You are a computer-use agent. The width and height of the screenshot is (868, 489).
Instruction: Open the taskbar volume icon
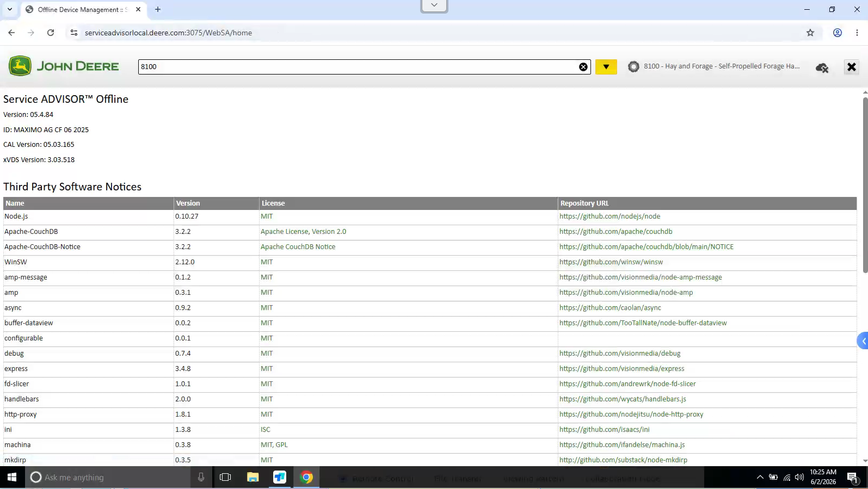(799, 477)
